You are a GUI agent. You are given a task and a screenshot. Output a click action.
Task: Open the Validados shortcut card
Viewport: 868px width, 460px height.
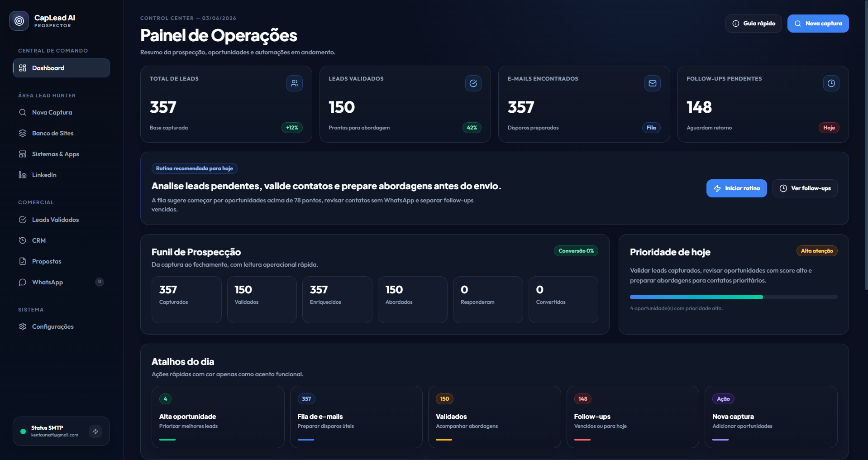[x=495, y=417]
